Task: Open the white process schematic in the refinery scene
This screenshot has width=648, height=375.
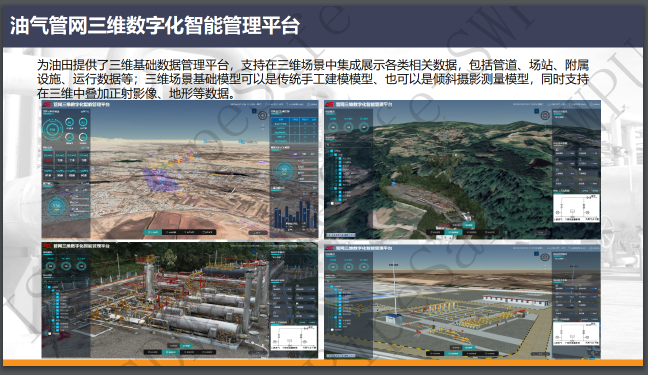Action: point(294,338)
